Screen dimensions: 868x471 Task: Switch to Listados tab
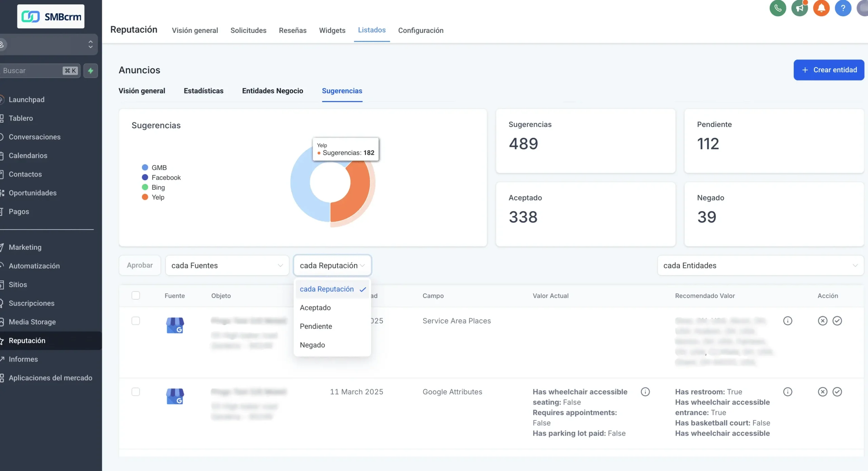[x=372, y=30]
